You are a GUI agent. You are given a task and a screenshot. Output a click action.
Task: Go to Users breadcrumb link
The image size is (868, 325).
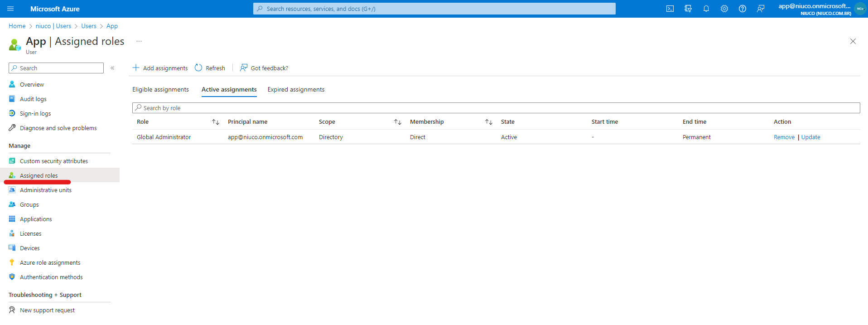[89, 26]
